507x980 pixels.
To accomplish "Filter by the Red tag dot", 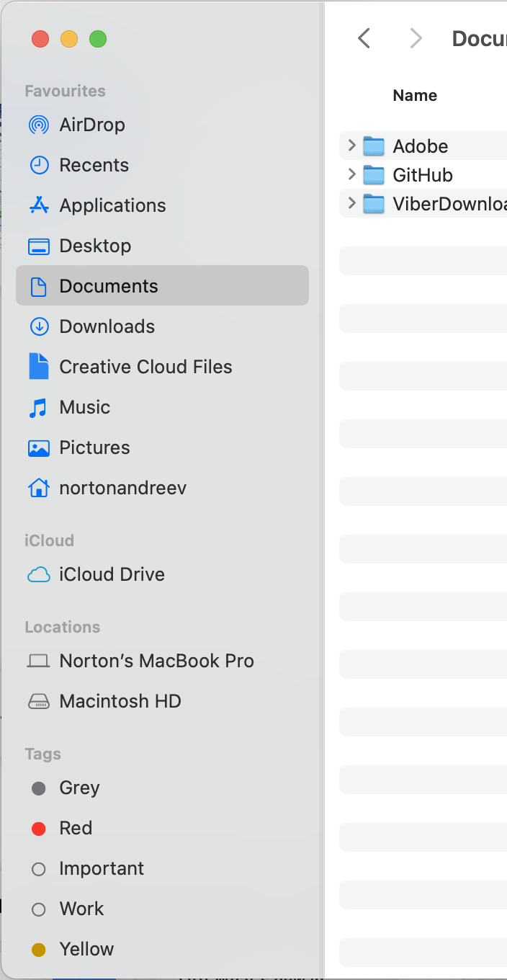I will coord(39,829).
